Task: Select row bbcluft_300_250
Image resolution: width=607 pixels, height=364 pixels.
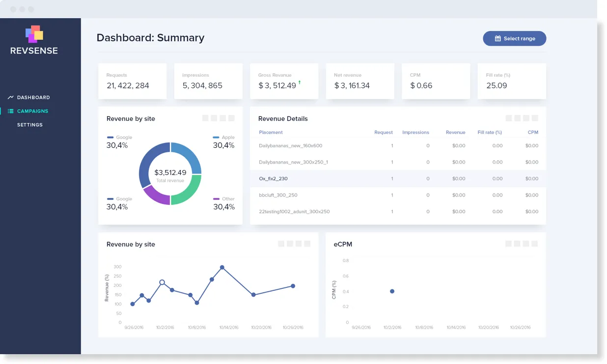Action: (398, 195)
